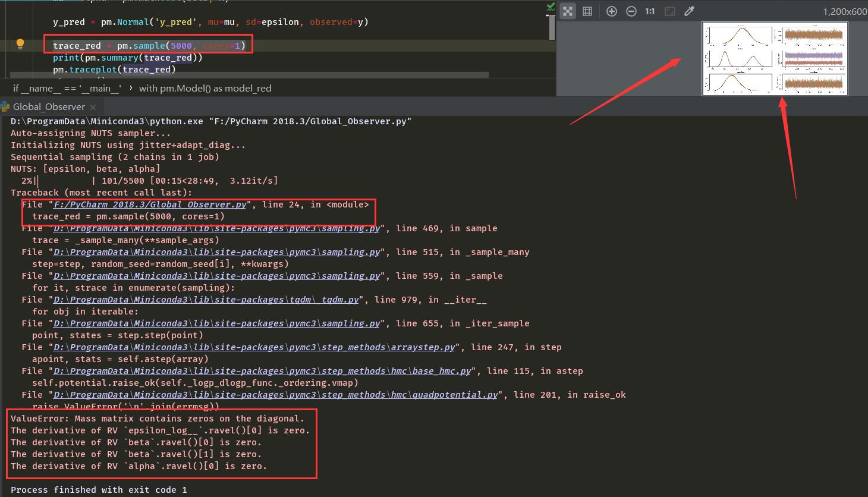Zoom out on the plot preview

(631, 11)
